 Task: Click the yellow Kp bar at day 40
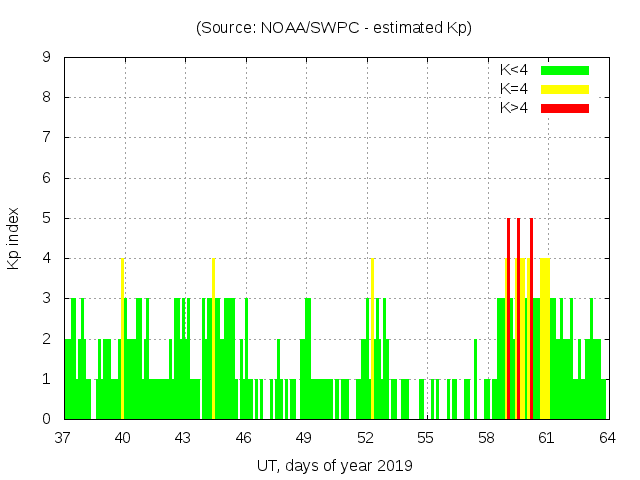pos(122,340)
